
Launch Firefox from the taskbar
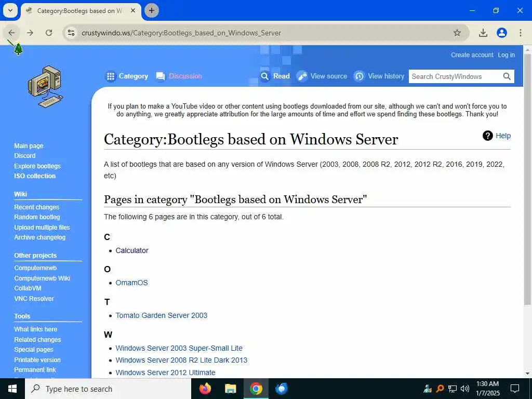coord(205,389)
